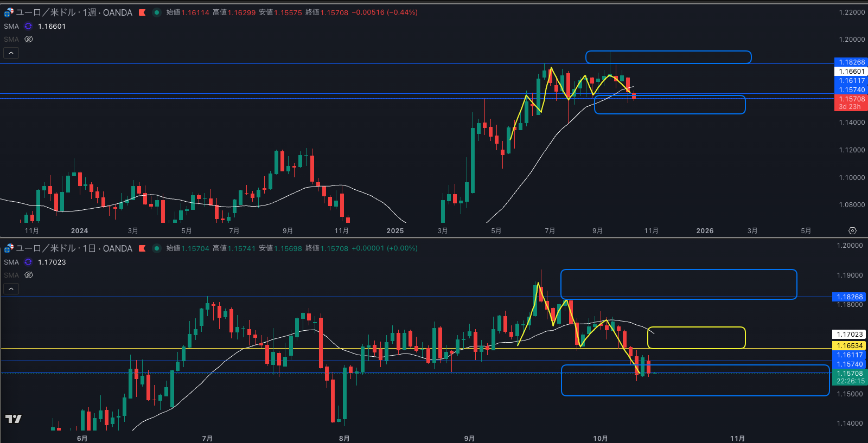This screenshot has height=443, width=868.
Task: Click the EUR/USD flag icon on the daily chart
Action: point(9,248)
